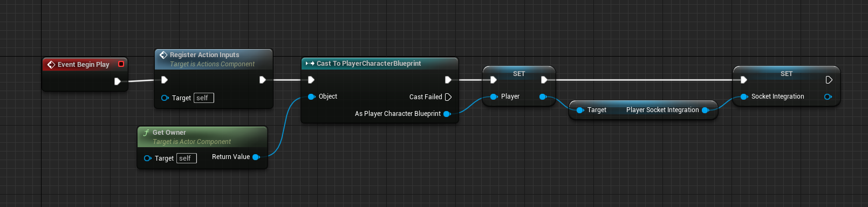Click exec output pin on Cast node
The image size is (868, 207).
point(448,80)
